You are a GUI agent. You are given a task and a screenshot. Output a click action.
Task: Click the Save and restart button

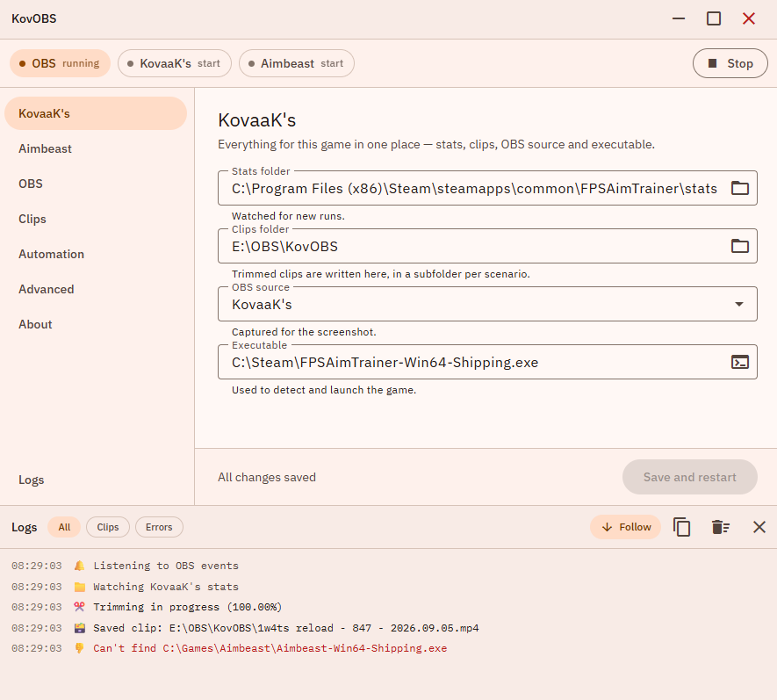pyautogui.click(x=689, y=477)
